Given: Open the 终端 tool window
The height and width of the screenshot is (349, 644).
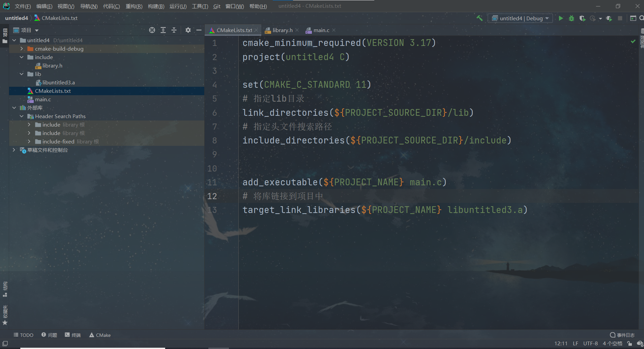Looking at the screenshot, I should click(x=72, y=335).
